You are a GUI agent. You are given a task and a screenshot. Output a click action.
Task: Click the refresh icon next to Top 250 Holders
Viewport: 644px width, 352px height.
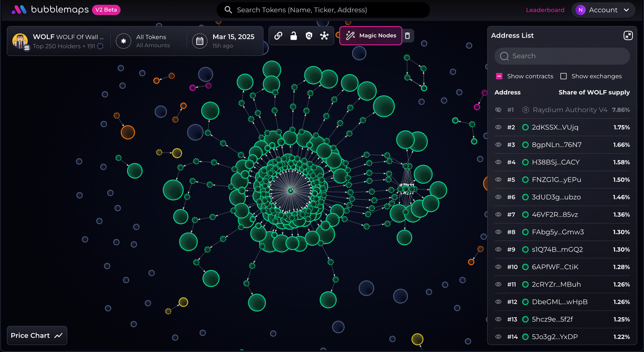coord(99,47)
